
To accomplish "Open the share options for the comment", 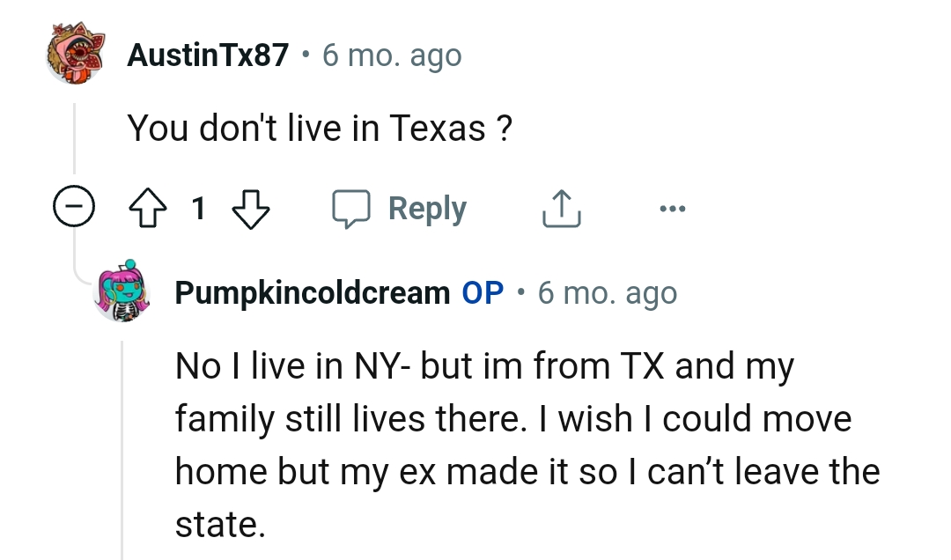I will pos(561,208).
